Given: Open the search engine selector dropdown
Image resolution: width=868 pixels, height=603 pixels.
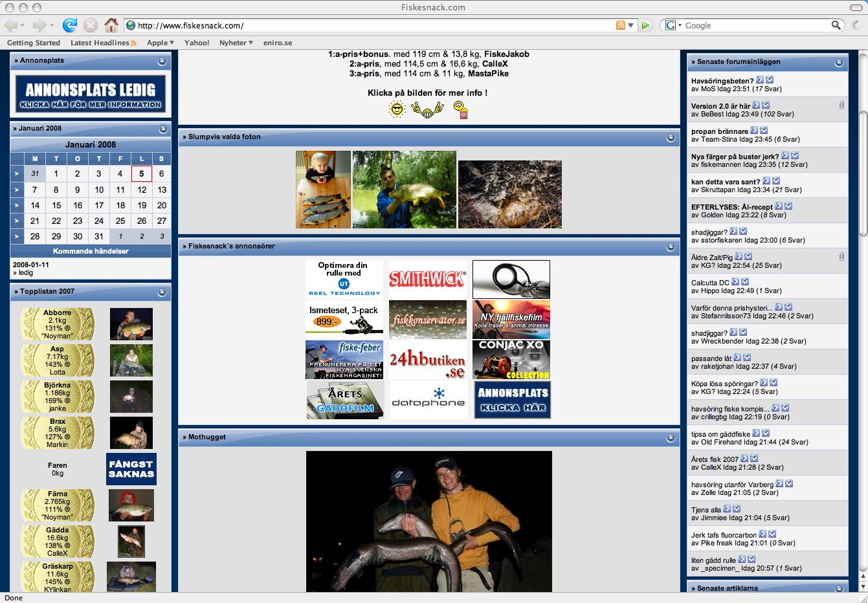Looking at the screenshot, I should [673, 25].
